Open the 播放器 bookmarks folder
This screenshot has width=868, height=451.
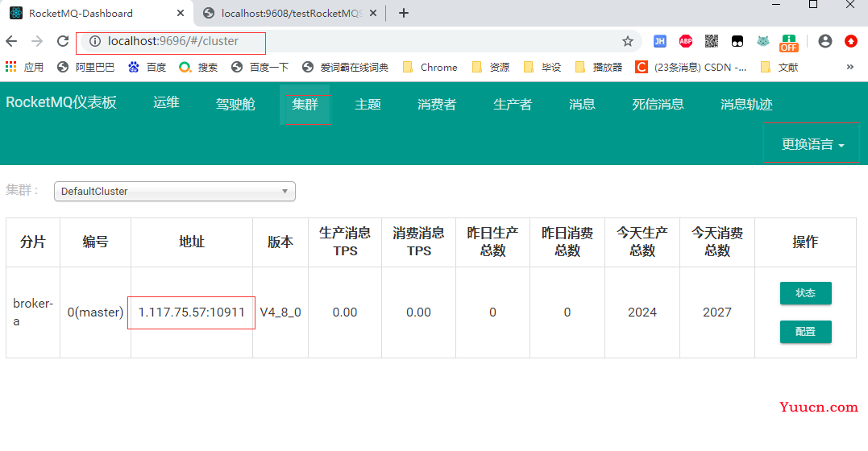tap(598, 67)
